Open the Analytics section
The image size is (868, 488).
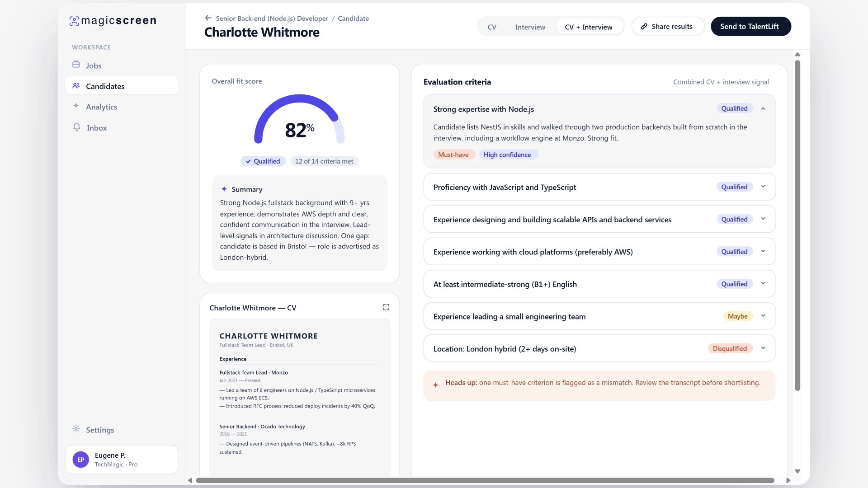point(121,107)
